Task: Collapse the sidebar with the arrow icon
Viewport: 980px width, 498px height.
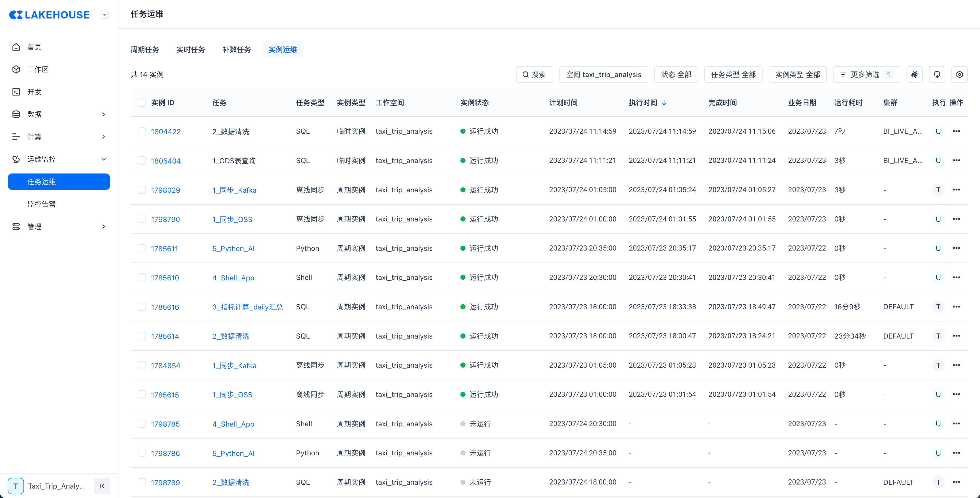Action: tap(102, 486)
